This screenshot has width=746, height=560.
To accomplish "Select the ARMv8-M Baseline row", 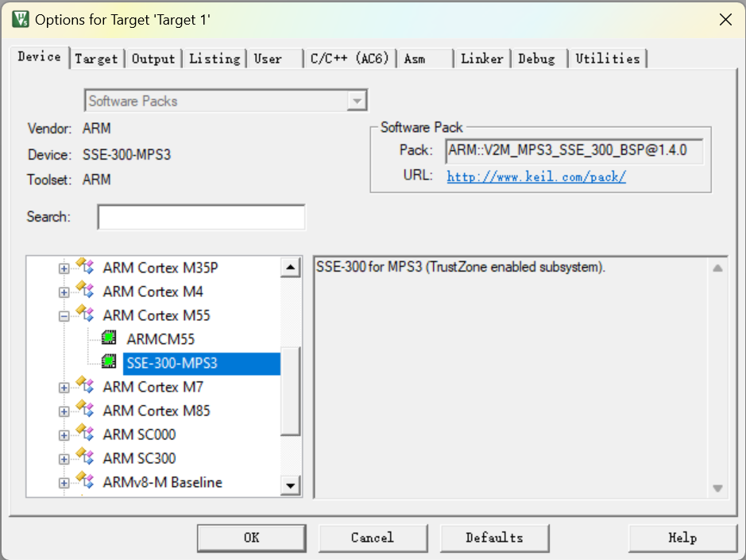I will pos(162,482).
